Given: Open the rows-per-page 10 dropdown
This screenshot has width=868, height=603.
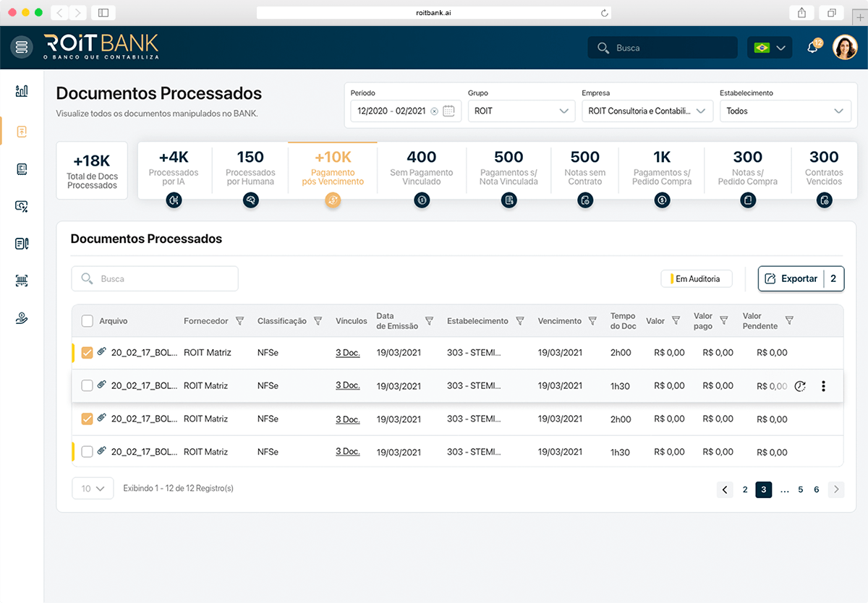Looking at the screenshot, I should tap(93, 489).
